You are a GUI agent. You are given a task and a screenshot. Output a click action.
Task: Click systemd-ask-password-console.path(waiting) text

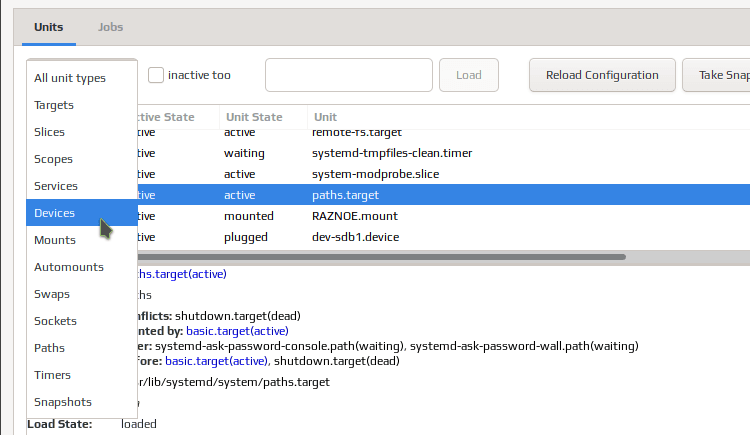pos(280,346)
